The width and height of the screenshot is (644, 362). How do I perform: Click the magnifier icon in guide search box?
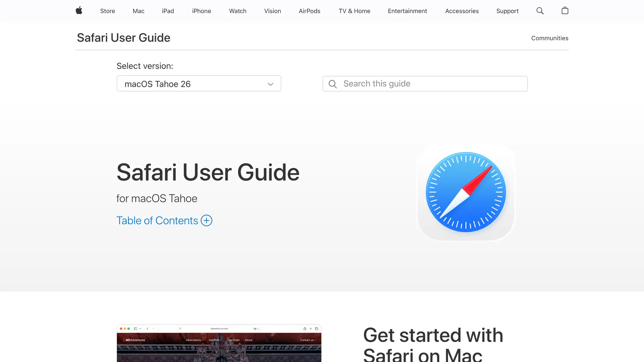(332, 84)
